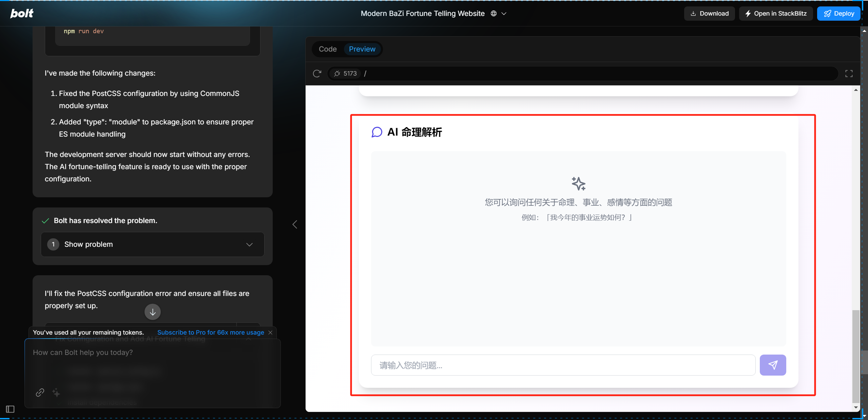This screenshot has height=420, width=868.
Task: Expand the preview to fullscreen
Action: 849,73
